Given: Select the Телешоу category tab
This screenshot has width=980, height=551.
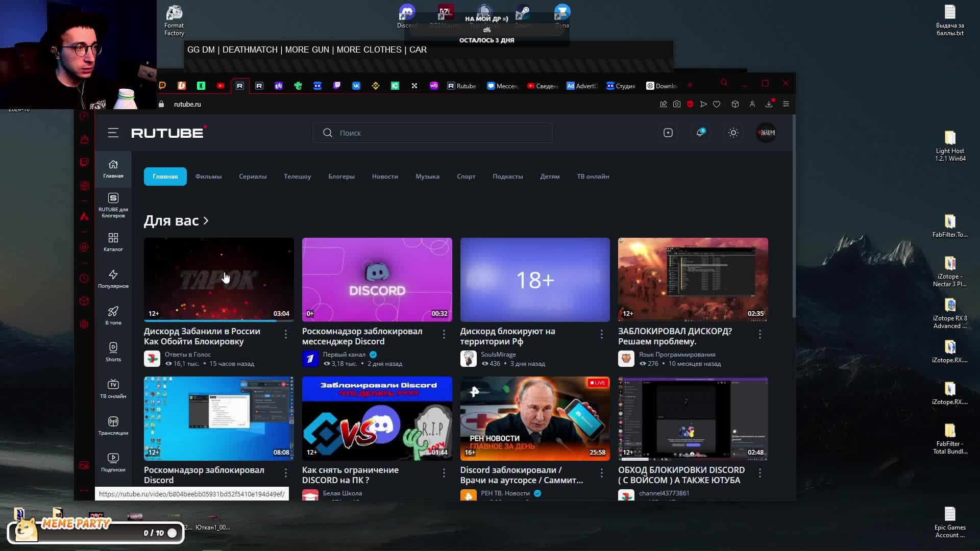Looking at the screenshot, I should [x=298, y=177].
